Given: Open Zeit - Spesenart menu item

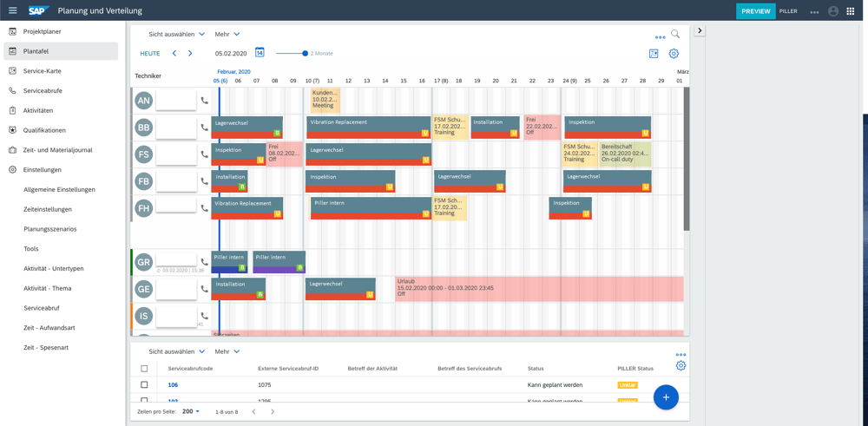Looking at the screenshot, I should [46, 347].
